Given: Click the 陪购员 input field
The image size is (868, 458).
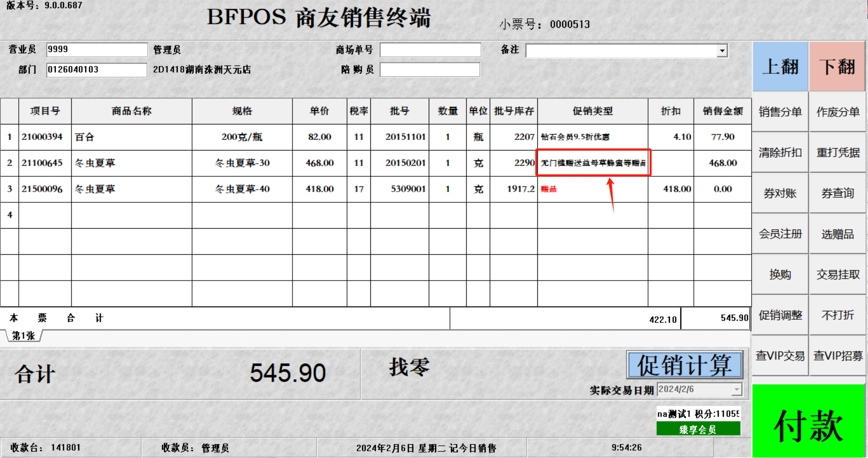Looking at the screenshot, I should pyautogui.click(x=430, y=70).
